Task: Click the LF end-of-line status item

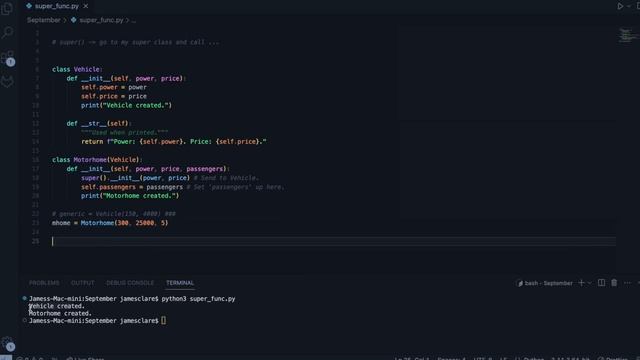Action: click(x=503, y=359)
